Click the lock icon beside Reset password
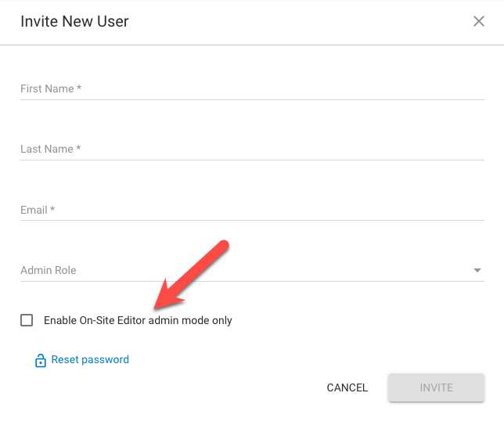504x436 pixels. 40,361
